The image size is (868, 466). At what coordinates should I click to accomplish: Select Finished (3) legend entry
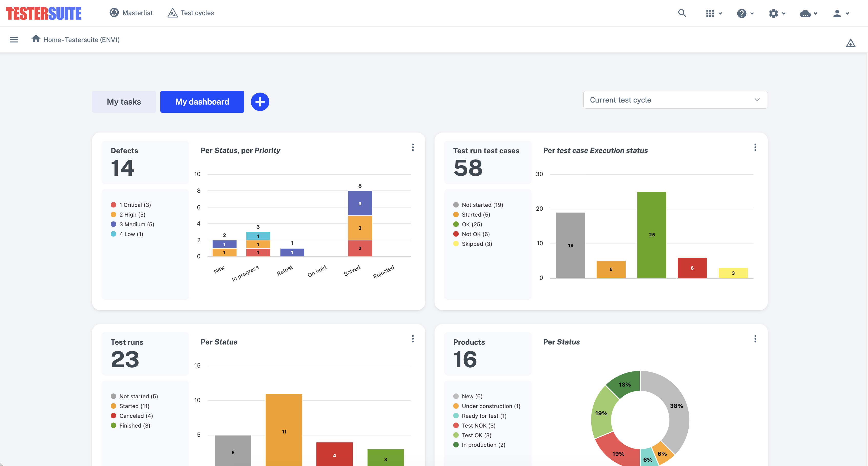tap(130, 426)
